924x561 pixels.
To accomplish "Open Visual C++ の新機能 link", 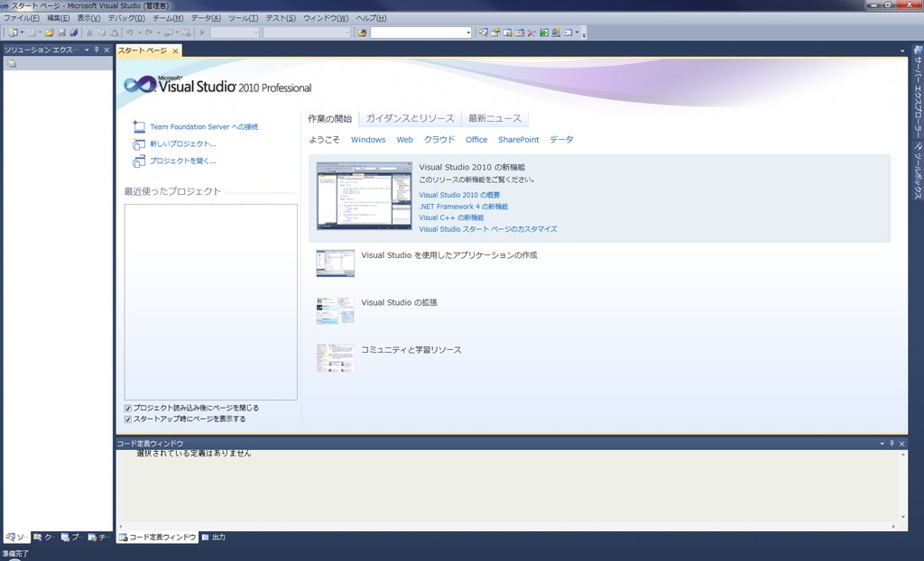I will (x=451, y=218).
